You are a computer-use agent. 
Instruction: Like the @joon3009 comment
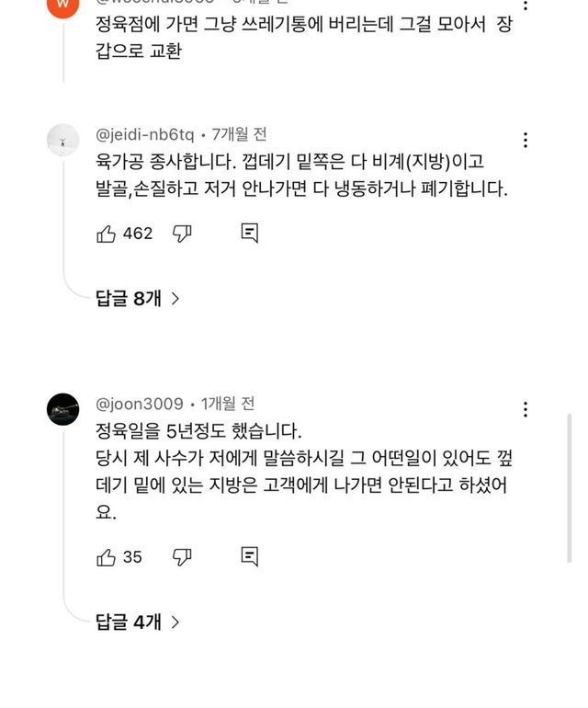(x=107, y=556)
